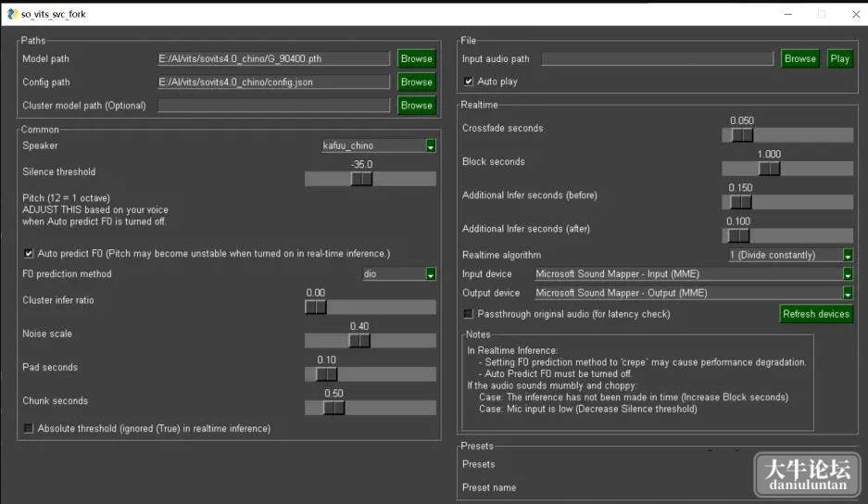Click the 'Pitch (12 = 1 octave)' label
Viewport: 868px width, 504px height.
(67, 197)
